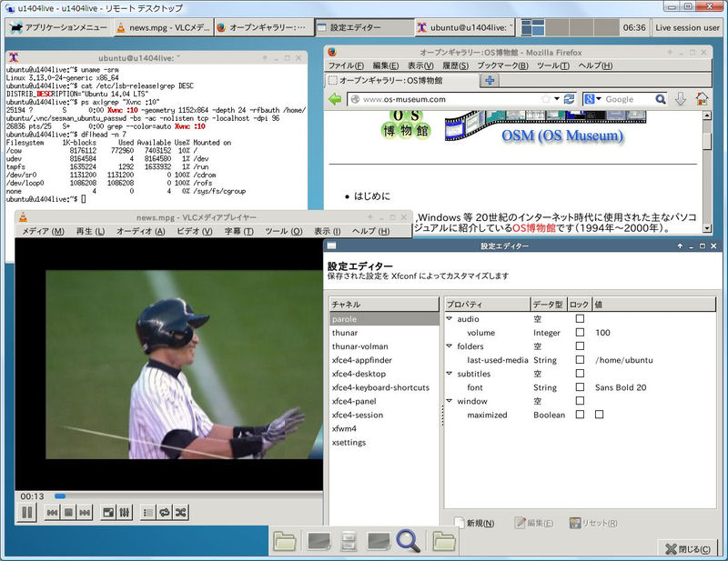Collapse the subtitles property group
This screenshot has height=561, width=728.
coord(450,374)
